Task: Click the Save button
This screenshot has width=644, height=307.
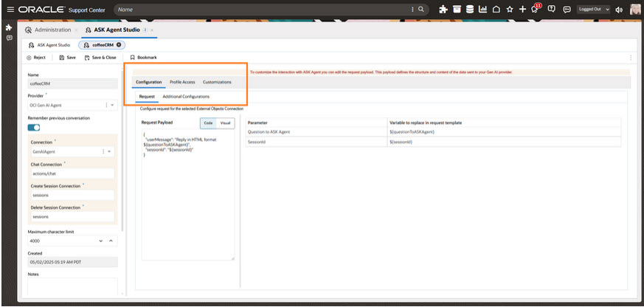Action: tap(68, 58)
